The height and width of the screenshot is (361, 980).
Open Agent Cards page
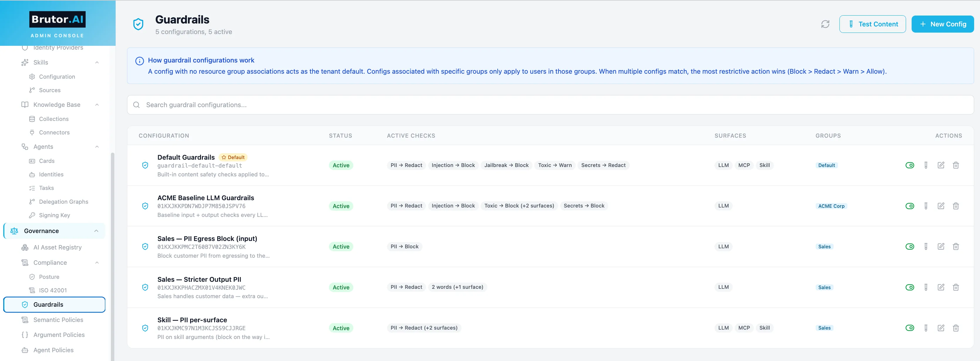click(x=47, y=161)
